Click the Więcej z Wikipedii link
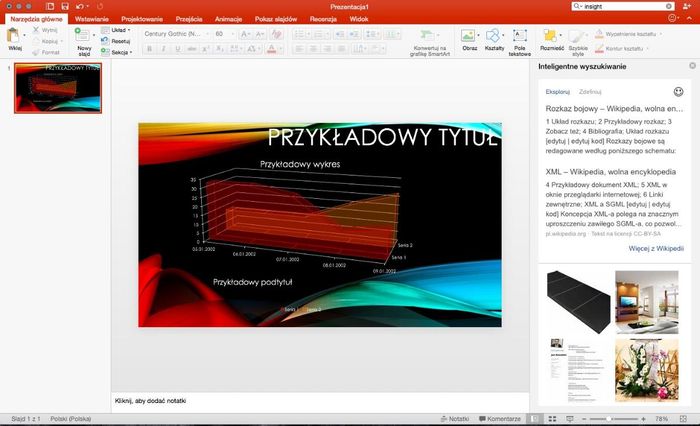This screenshot has width=700, height=426. [655, 247]
